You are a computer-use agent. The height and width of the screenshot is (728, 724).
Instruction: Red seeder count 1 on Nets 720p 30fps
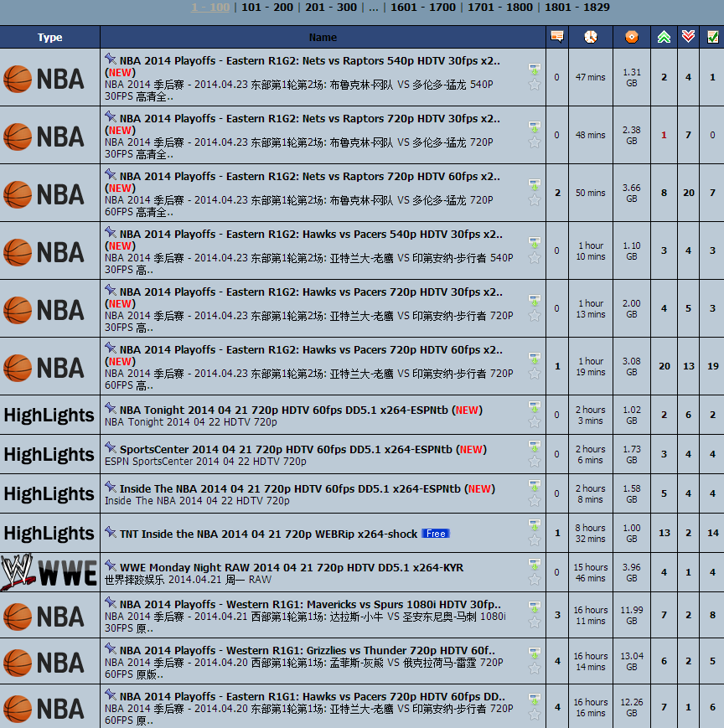664,135
